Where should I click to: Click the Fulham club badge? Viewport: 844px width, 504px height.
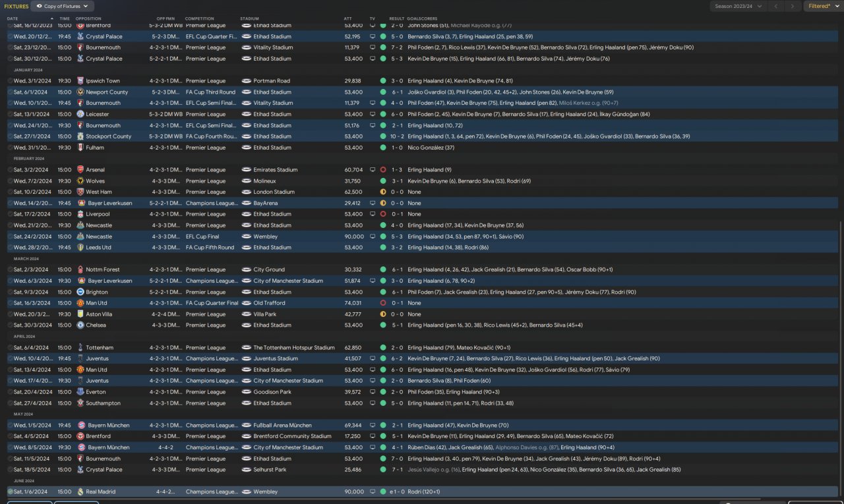(80, 148)
